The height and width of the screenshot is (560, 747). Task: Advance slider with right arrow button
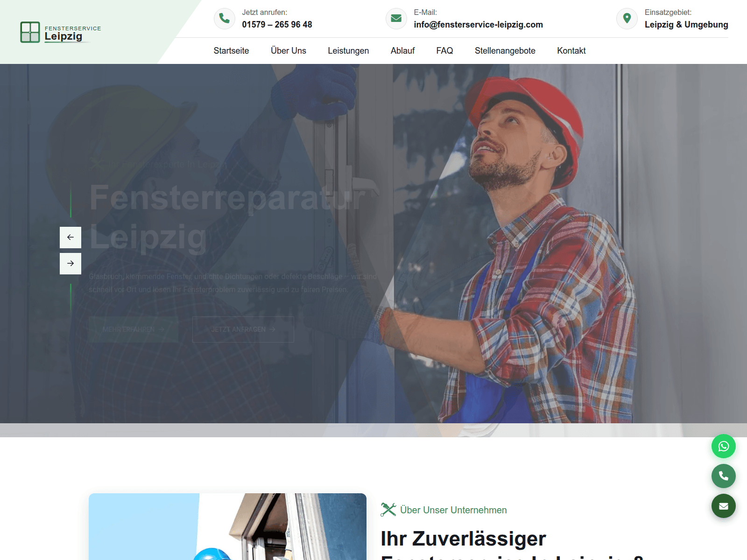point(70,264)
